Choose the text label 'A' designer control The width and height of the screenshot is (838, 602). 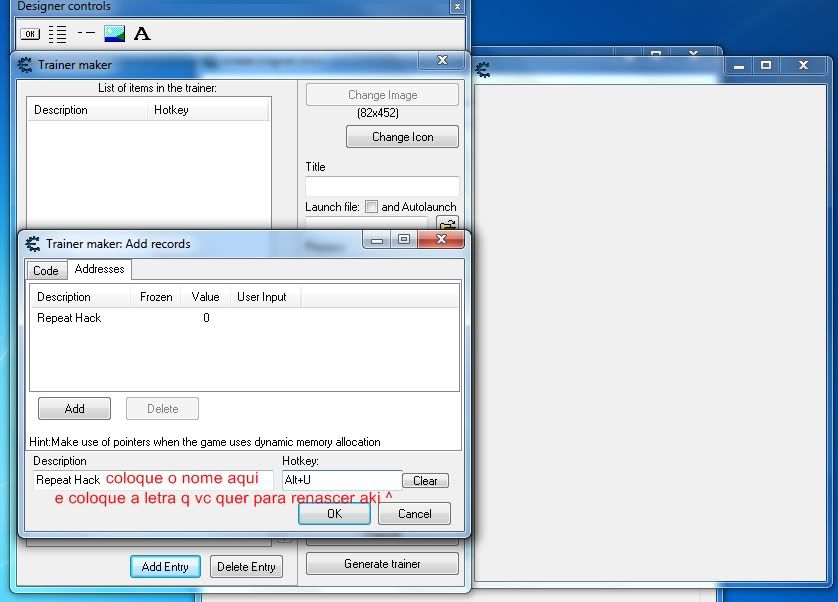(142, 34)
